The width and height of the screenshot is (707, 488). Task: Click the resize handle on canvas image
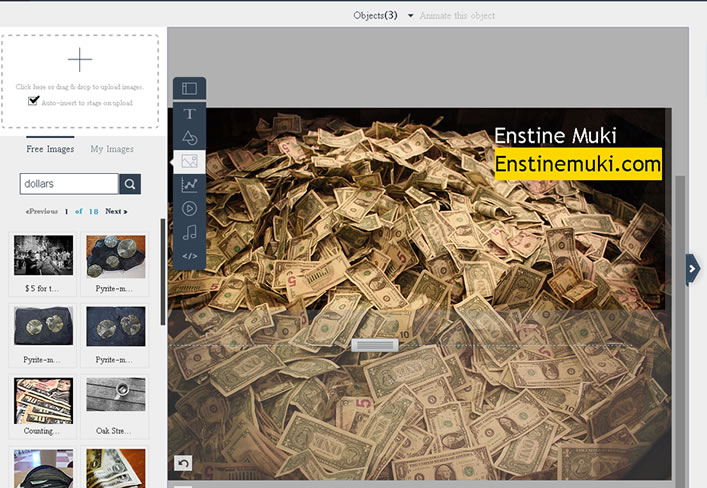pos(375,345)
